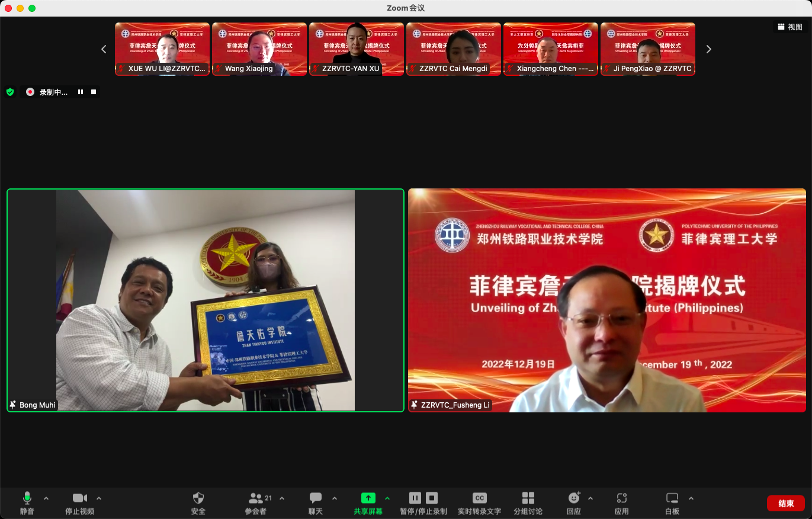Expand audio options arrow beside 静音
This screenshot has width=812, height=519.
coord(46,498)
